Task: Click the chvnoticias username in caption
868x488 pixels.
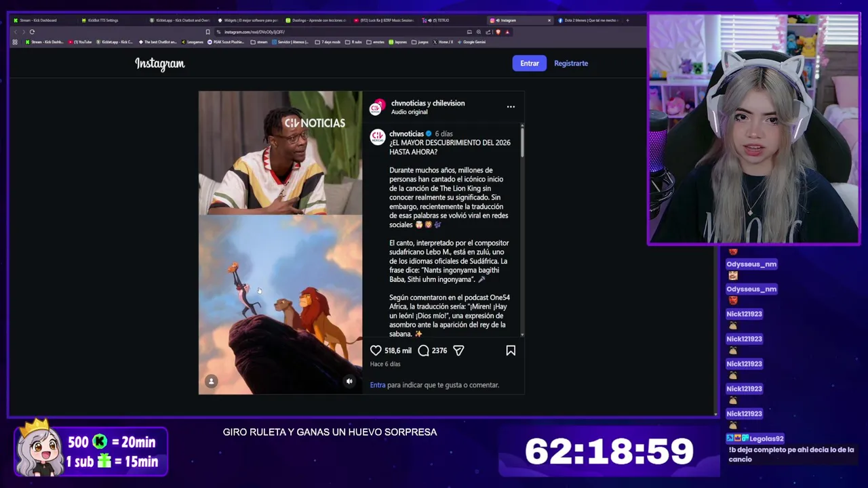Action: click(x=406, y=134)
